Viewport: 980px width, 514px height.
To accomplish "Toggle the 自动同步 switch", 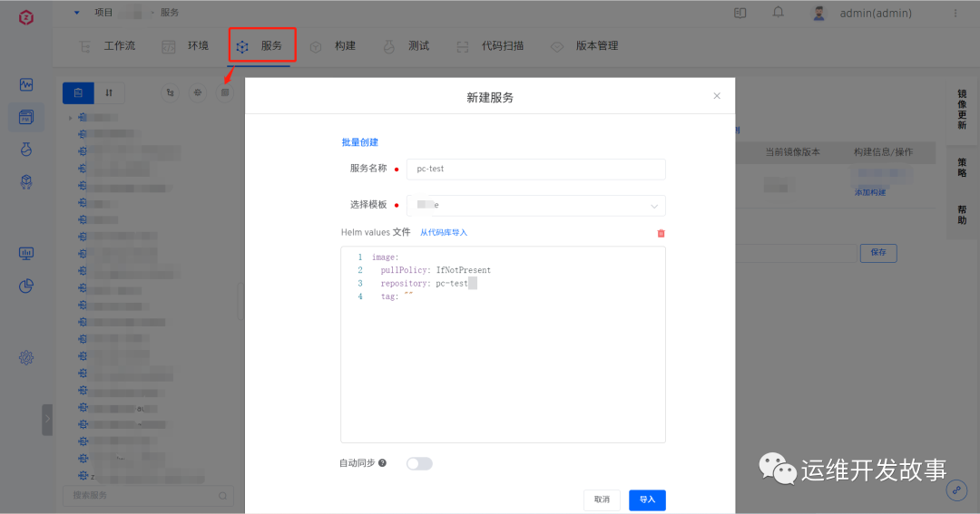I will (x=418, y=463).
